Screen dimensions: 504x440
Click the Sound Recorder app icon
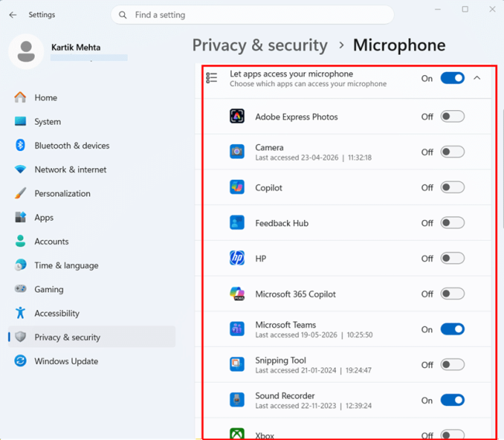click(237, 400)
